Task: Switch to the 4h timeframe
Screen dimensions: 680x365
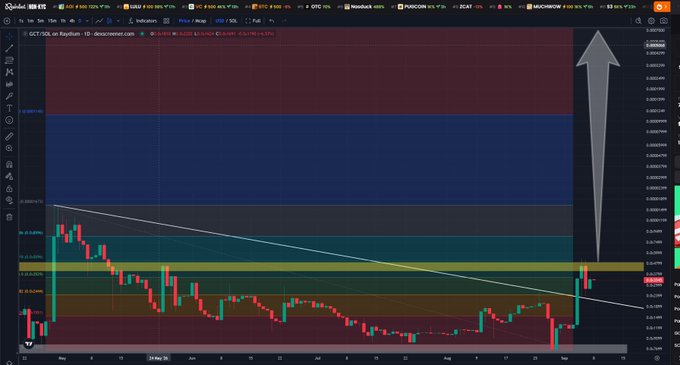Action: 72,21
